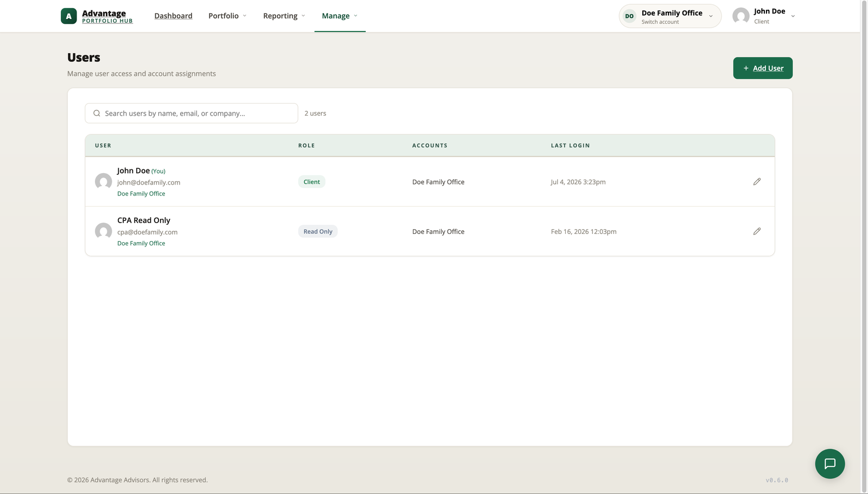Go to the Dashboard page
Screen dimensions: 868x494
coord(173,16)
